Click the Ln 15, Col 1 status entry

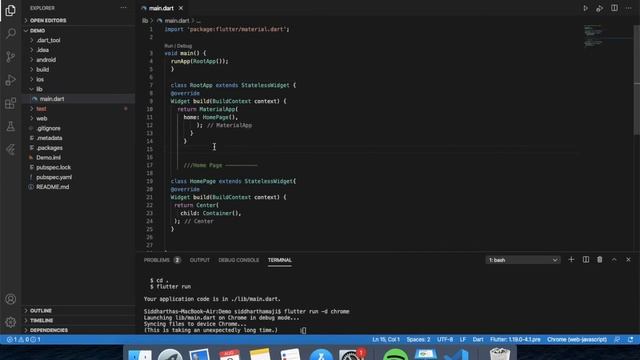(x=386, y=339)
